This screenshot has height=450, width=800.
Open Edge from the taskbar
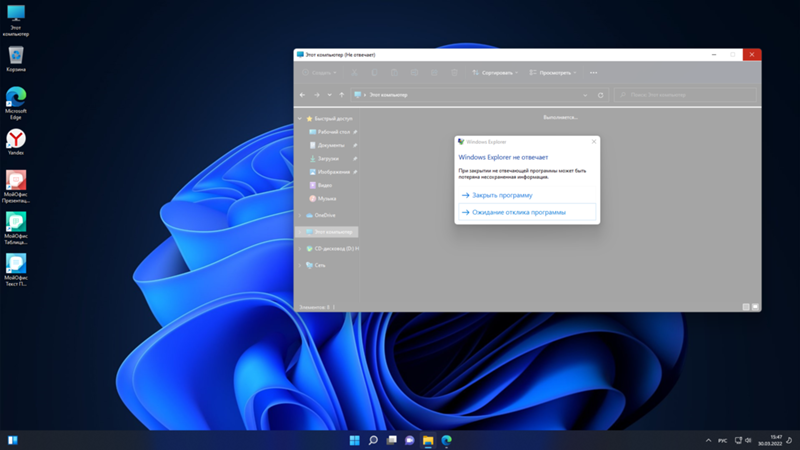pos(446,440)
